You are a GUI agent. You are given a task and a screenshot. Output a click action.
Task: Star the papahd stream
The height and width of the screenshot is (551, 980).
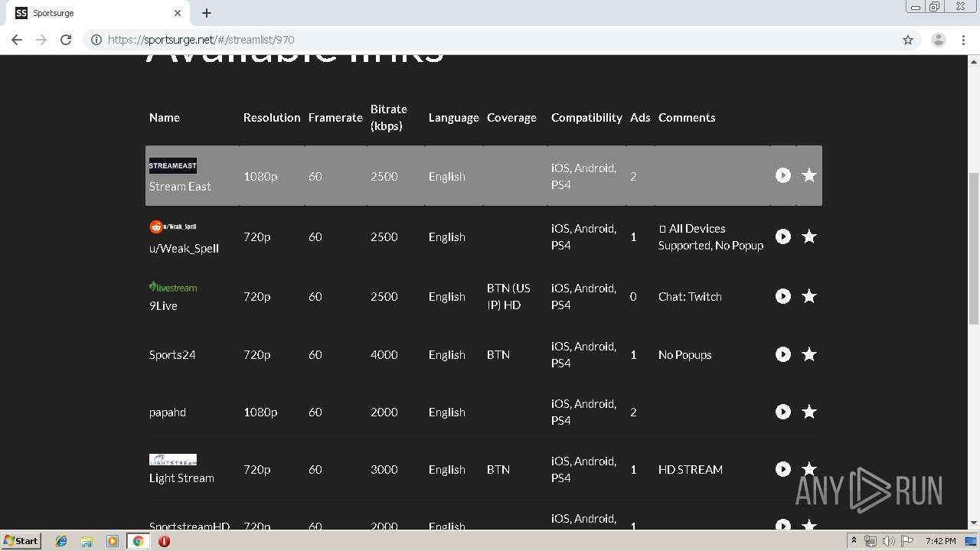coord(808,412)
